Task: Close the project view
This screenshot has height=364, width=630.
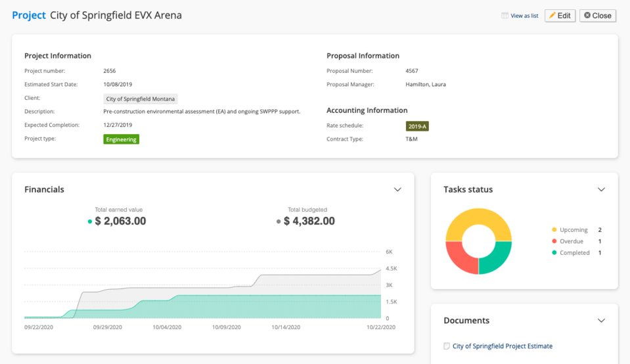Action: pyautogui.click(x=597, y=16)
